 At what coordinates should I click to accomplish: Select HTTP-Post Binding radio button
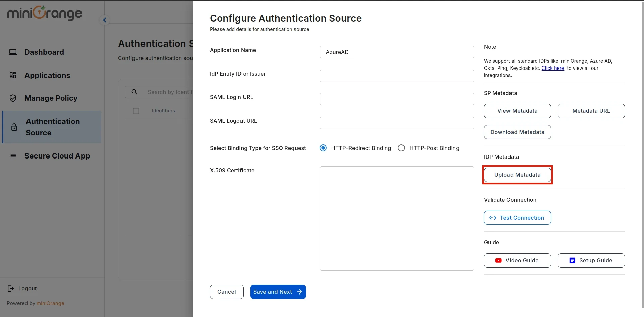click(x=401, y=148)
